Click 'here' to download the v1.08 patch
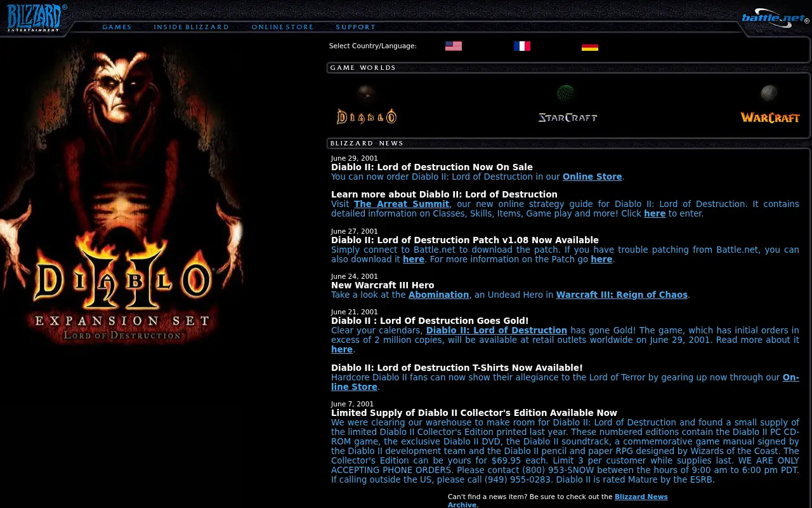Screen dimensions: 812x508 pyautogui.click(x=414, y=260)
